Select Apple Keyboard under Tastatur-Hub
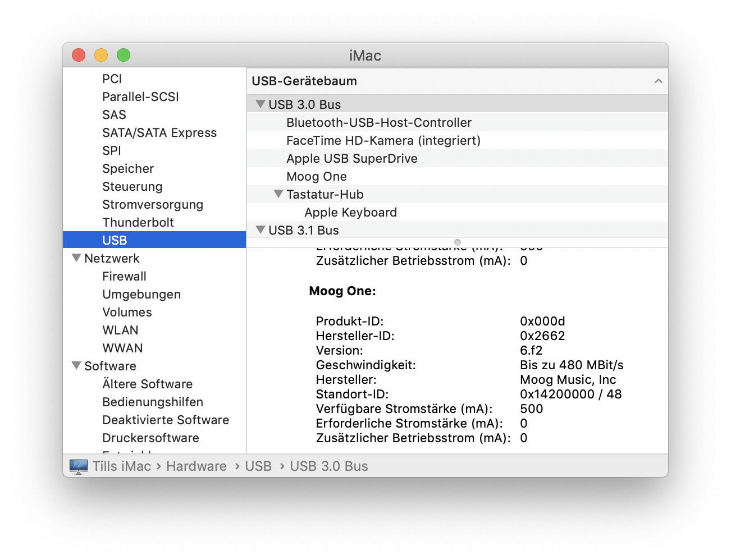The width and height of the screenshot is (731, 560). pyautogui.click(x=350, y=213)
